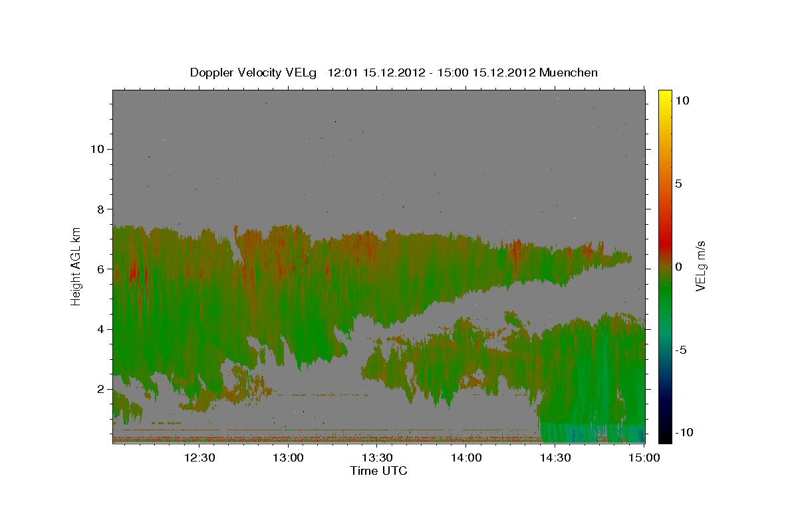Click the height tick label 10
798x532 pixels.
click(x=99, y=149)
